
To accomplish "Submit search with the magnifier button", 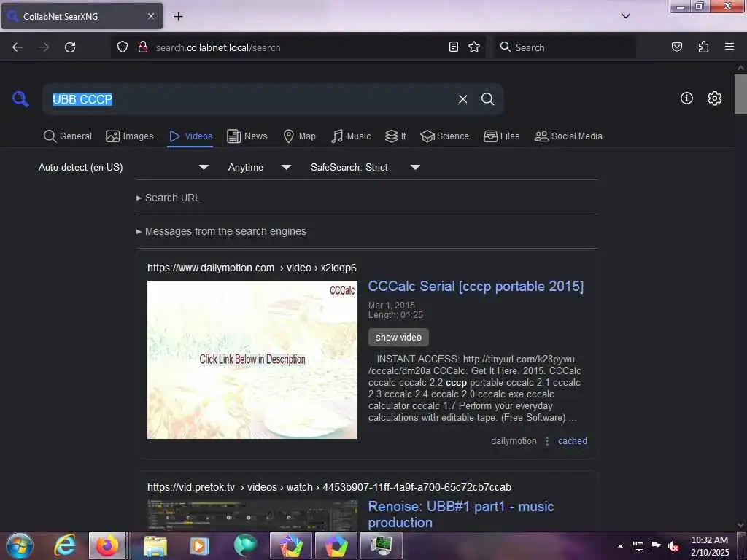I will 487,99.
